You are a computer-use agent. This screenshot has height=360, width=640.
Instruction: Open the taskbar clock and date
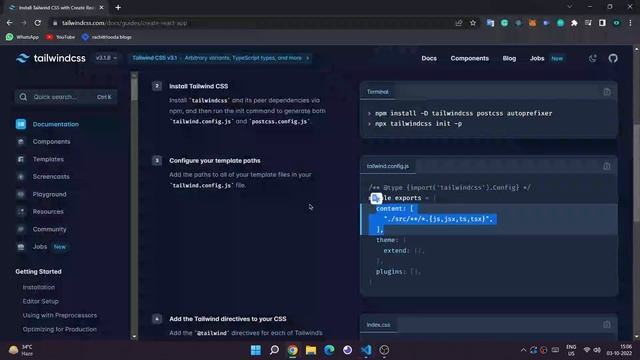pos(619,350)
